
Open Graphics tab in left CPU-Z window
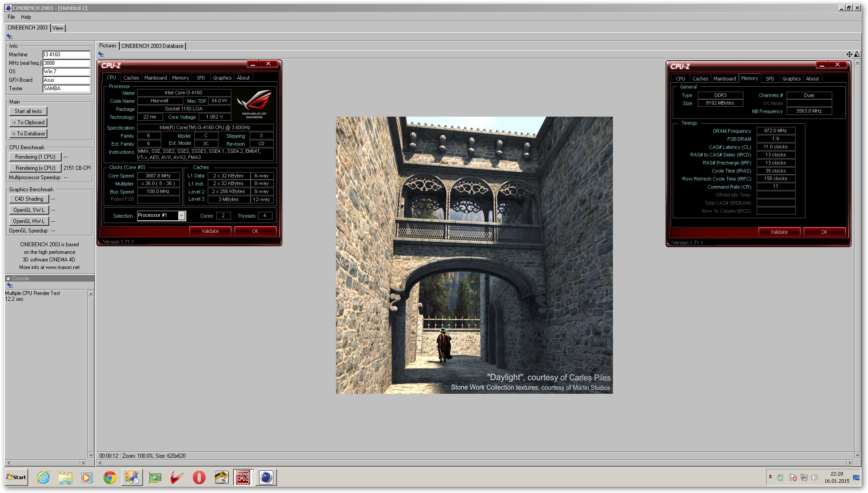click(222, 78)
